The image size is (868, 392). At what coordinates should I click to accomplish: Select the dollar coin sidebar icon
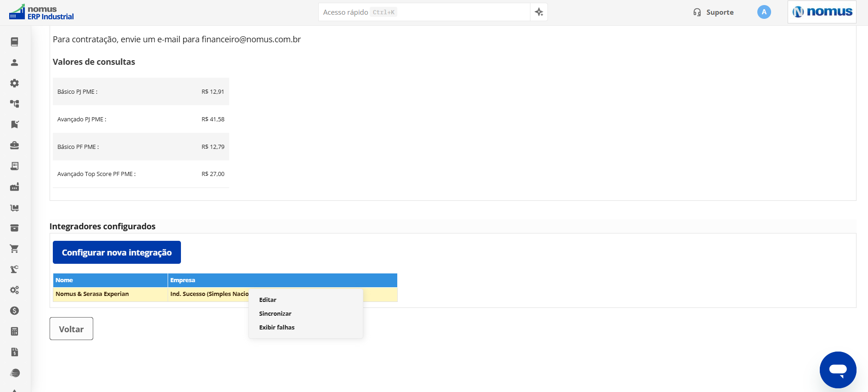point(15,311)
